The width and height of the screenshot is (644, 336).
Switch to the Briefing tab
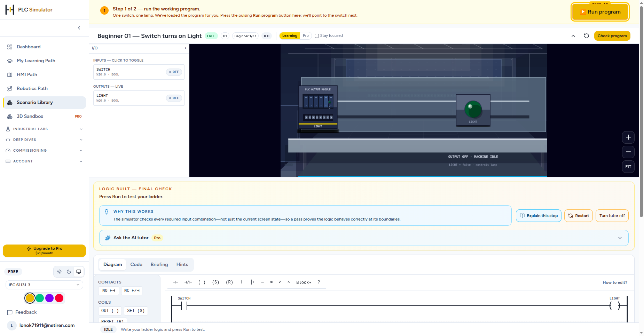point(159,265)
